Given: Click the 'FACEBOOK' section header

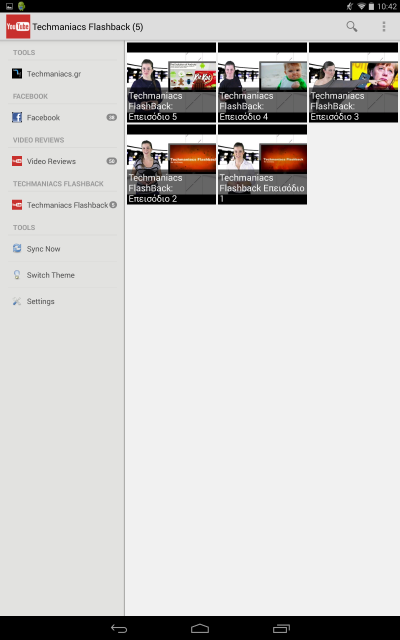Looking at the screenshot, I should point(30,96).
